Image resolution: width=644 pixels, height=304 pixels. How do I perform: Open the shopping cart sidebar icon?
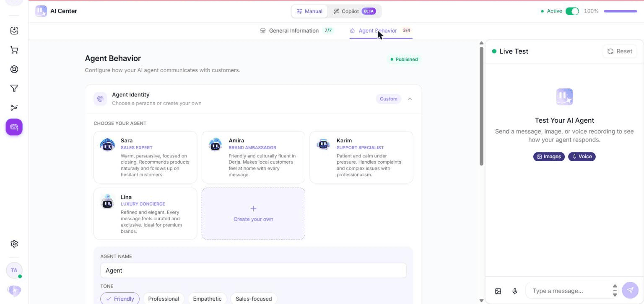coord(14,50)
